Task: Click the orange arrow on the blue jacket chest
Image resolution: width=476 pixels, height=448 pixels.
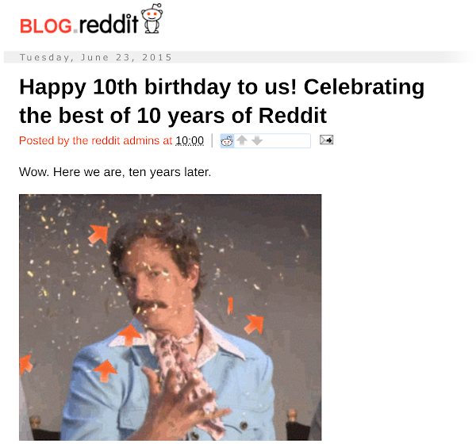Action: coord(105,370)
